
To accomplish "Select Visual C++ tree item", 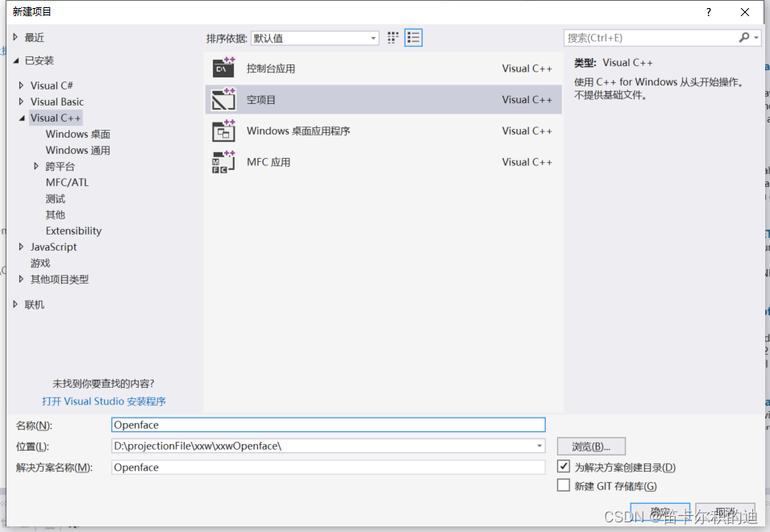I will coord(56,118).
